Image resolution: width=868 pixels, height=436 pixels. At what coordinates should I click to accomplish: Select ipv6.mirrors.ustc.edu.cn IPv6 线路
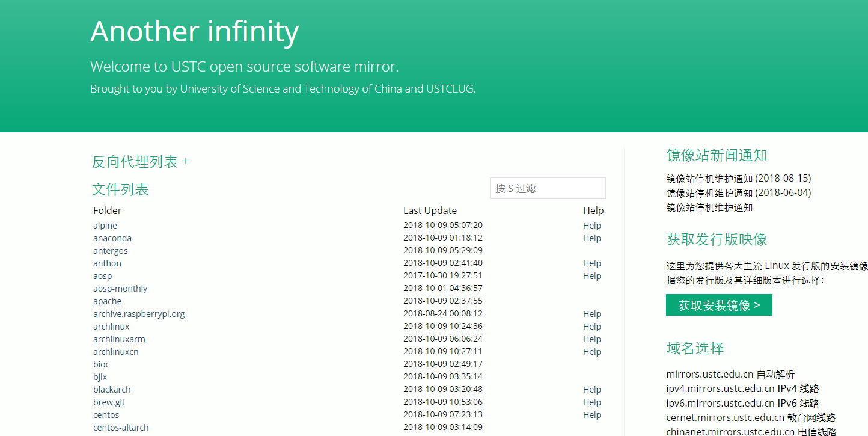click(743, 403)
